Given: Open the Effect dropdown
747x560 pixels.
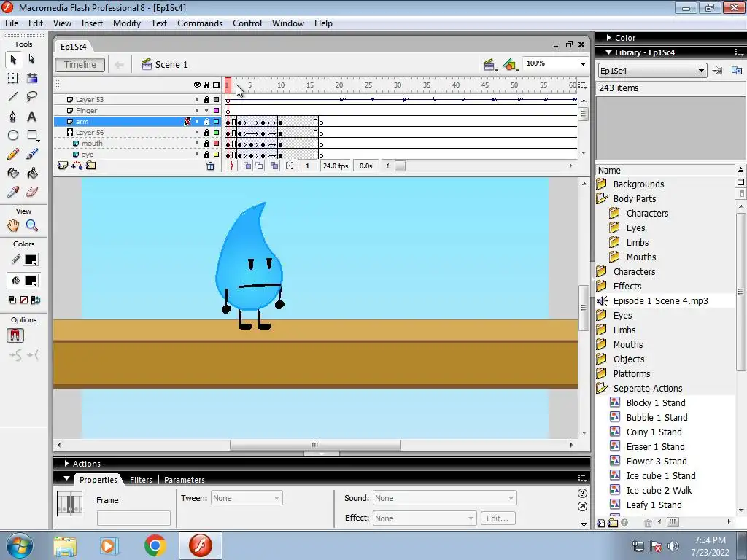Looking at the screenshot, I should tap(425, 518).
